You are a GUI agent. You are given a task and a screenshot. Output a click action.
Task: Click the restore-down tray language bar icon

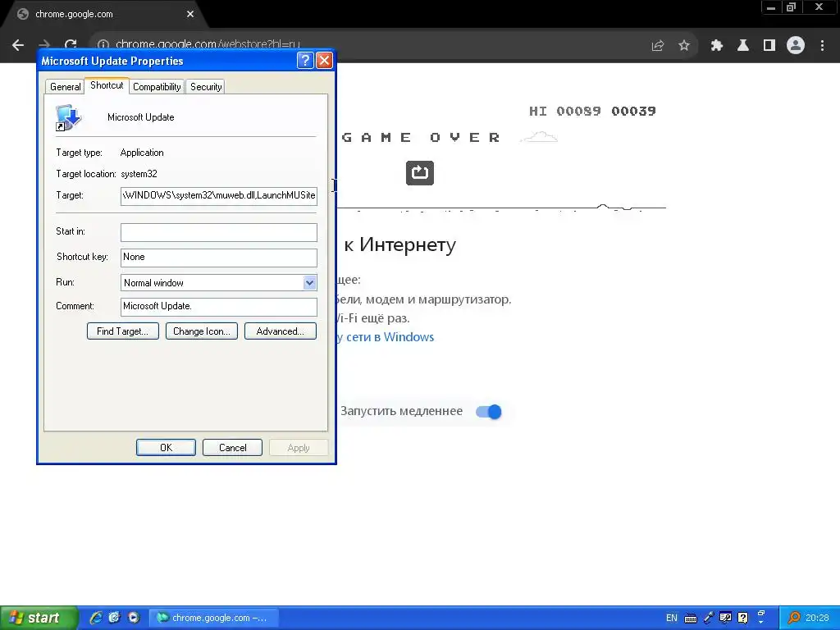(x=761, y=612)
